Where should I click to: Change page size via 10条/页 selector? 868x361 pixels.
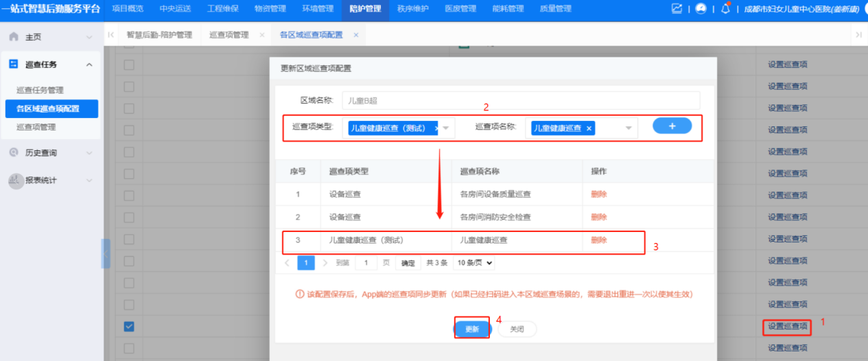pos(474,263)
